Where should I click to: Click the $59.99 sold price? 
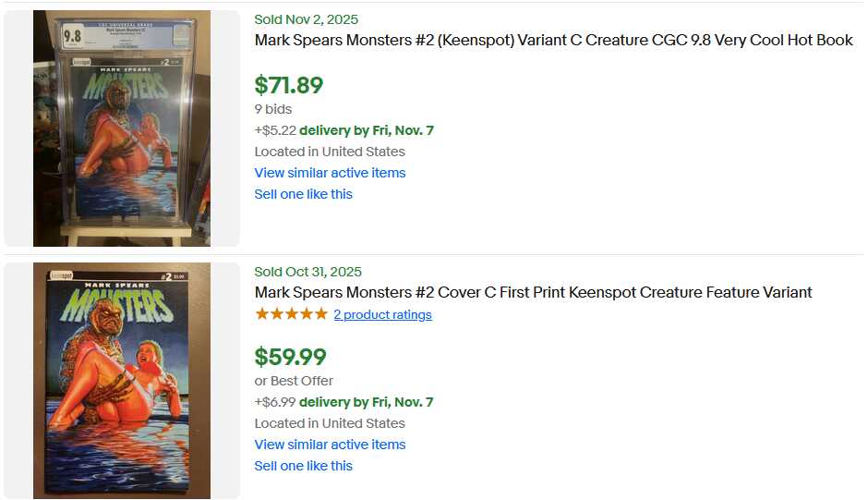[290, 357]
